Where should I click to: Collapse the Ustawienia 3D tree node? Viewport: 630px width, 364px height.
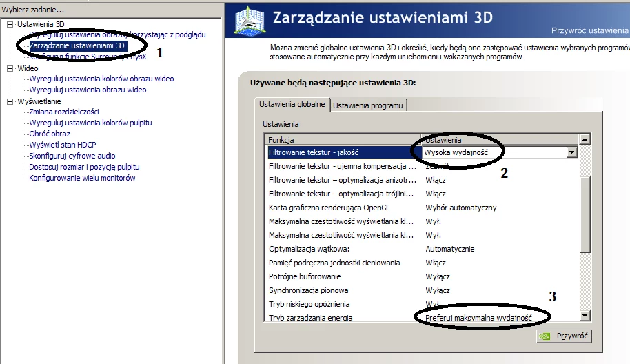click(x=10, y=25)
